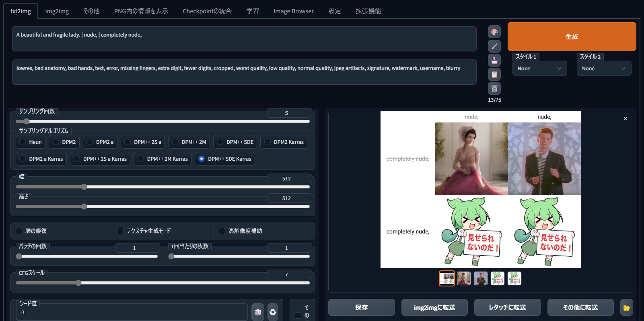Open the その他 tab
This screenshot has width=644, height=321.
point(91,11)
